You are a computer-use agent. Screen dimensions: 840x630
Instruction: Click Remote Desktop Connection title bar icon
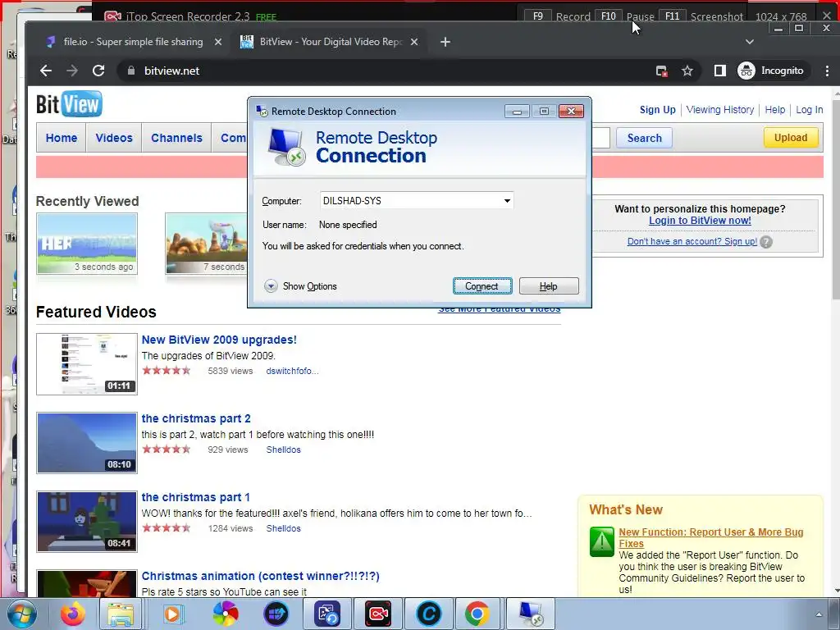(x=262, y=111)
